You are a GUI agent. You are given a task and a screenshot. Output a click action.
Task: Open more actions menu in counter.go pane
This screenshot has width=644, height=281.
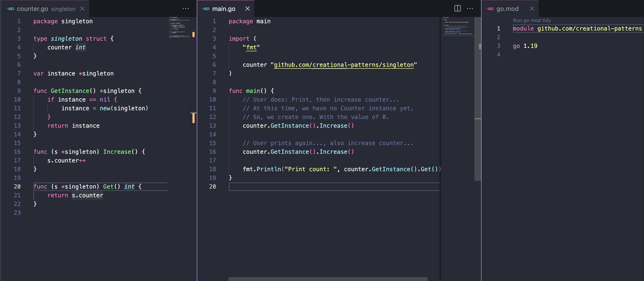tap(186, 9)
